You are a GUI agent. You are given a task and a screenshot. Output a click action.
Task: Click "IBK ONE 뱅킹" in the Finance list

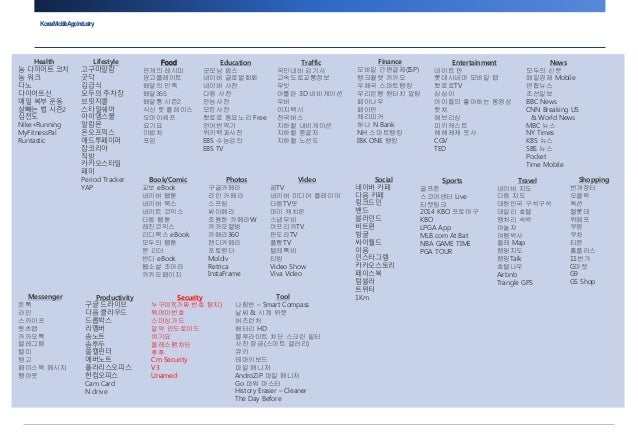pos(377,140)
